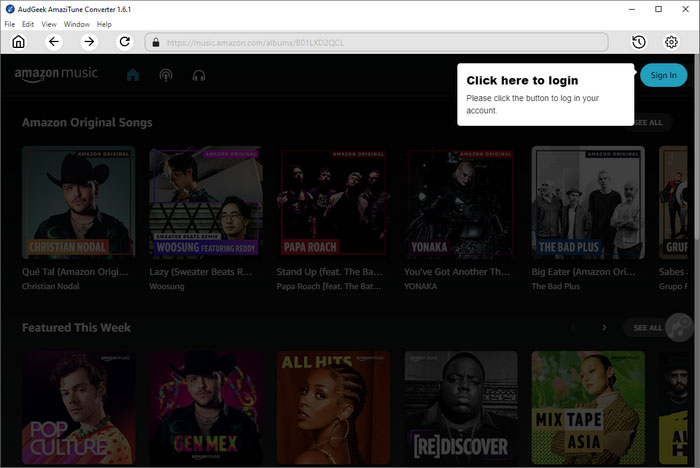Viewport: 700px width, 468px height.
Task: Open the conversion history clock icon
Action: click(639, 42)
